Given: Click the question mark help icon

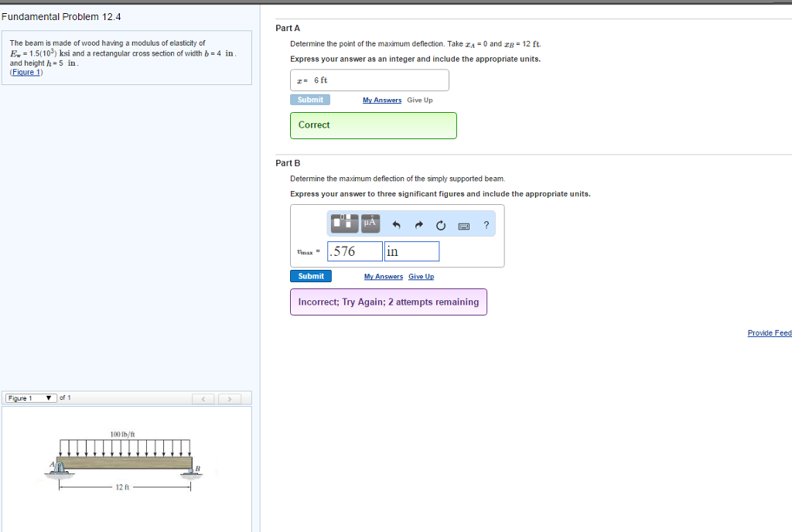Looking at the screenshot, I should [x=486, y=225].
